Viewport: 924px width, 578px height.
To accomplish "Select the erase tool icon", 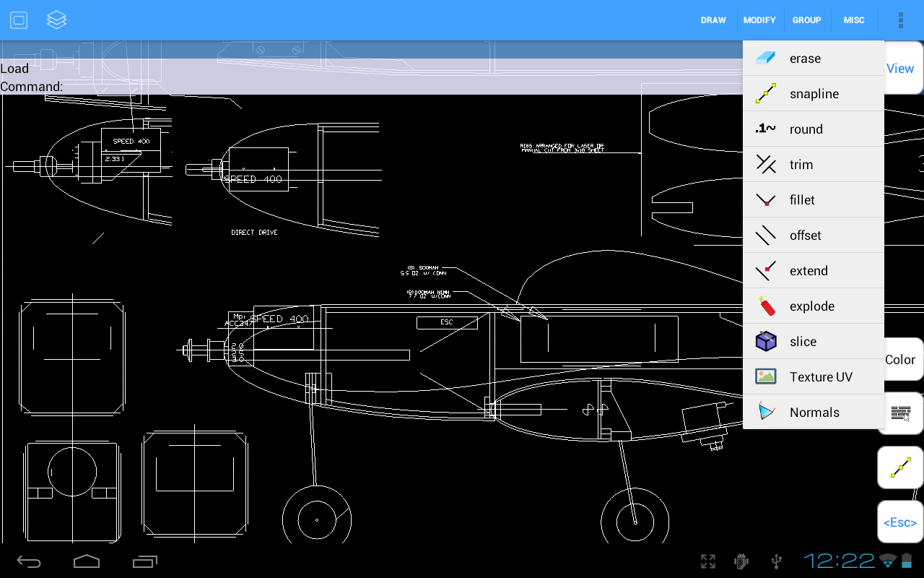I will 765,59.
